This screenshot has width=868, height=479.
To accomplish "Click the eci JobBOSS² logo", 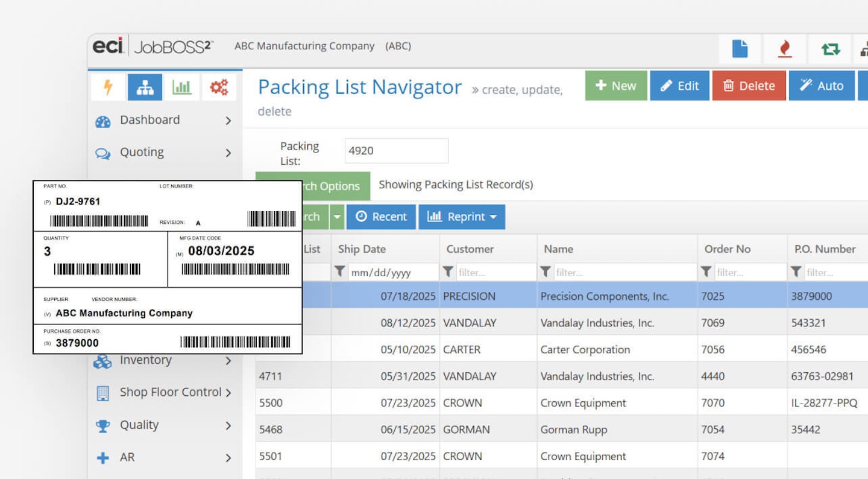I will [x=153, y=46].
